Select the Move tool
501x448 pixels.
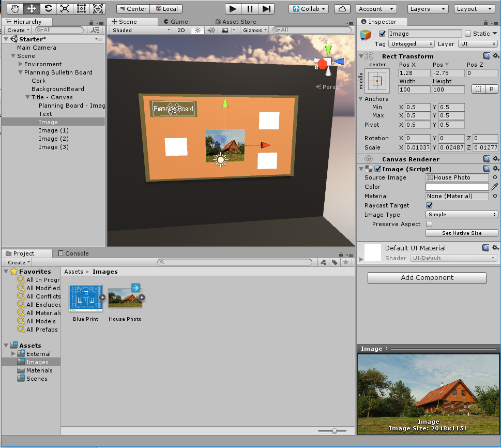(32, 8)
